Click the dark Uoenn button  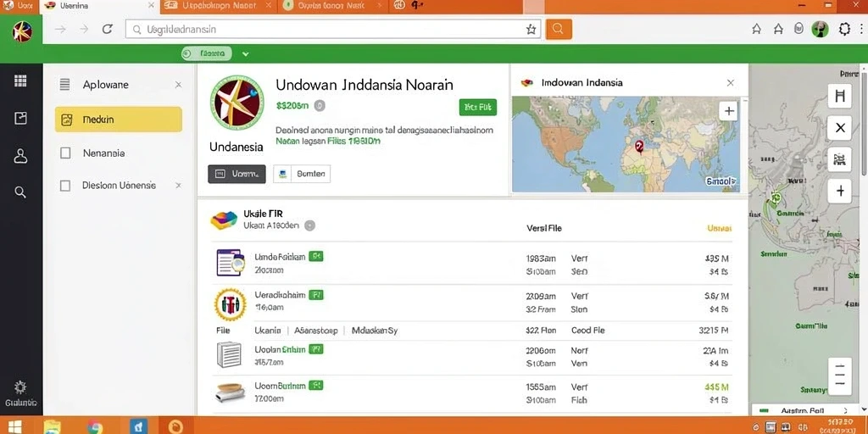click(237, 174)
